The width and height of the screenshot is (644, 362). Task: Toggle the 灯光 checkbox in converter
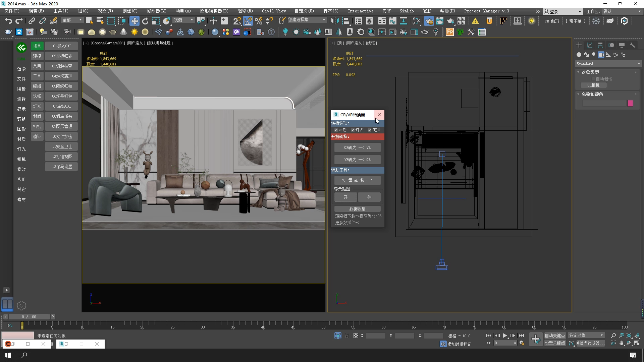tap(353, 130)
